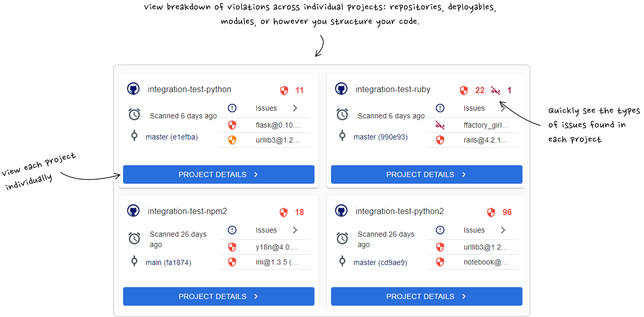Click master (e1efba) branch link
644x317 pixels.
coord(172,137)
